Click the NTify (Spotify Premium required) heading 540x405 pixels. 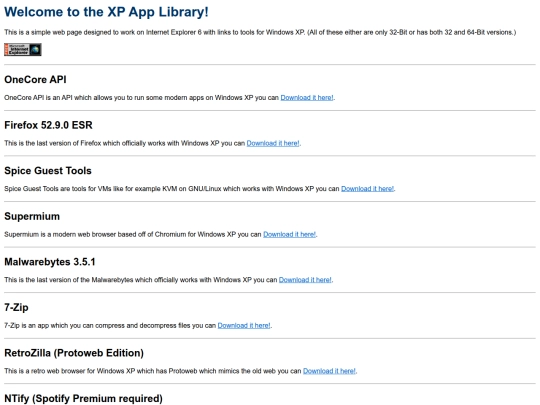(x=83, y=398)
